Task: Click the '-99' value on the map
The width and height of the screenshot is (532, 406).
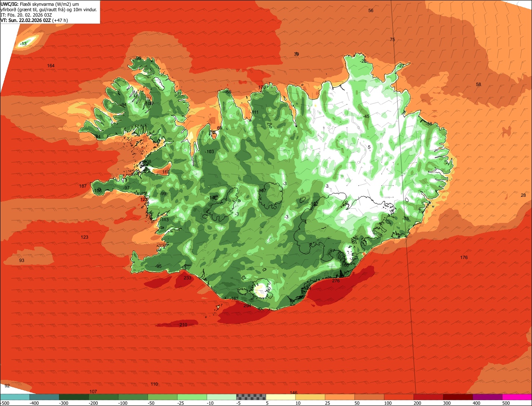Action: click(163, 193)
